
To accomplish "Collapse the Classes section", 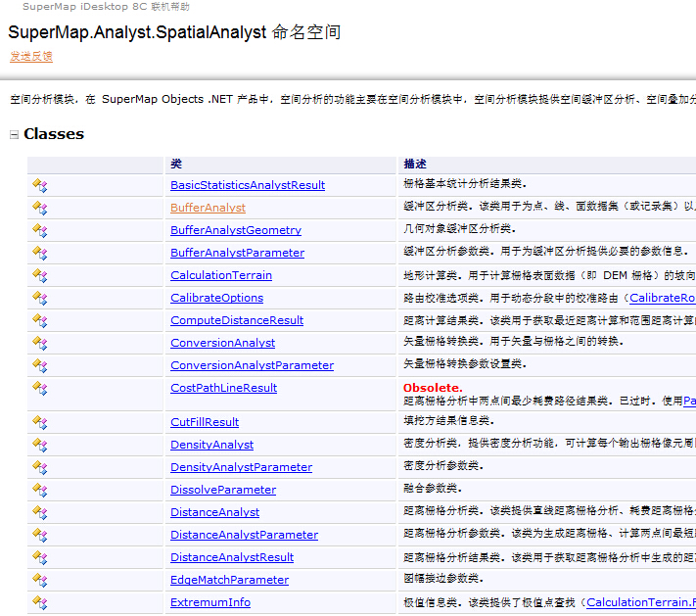I will (x=15, y=134).
